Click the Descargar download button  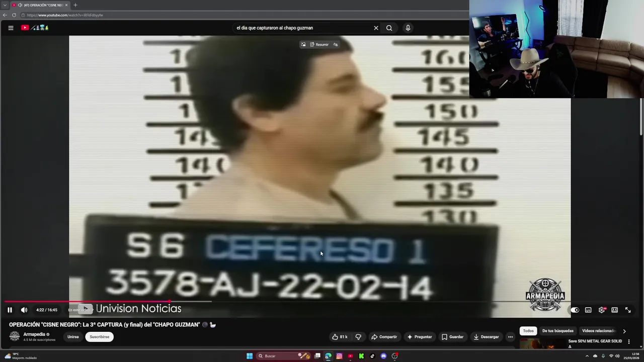point(486,337)
